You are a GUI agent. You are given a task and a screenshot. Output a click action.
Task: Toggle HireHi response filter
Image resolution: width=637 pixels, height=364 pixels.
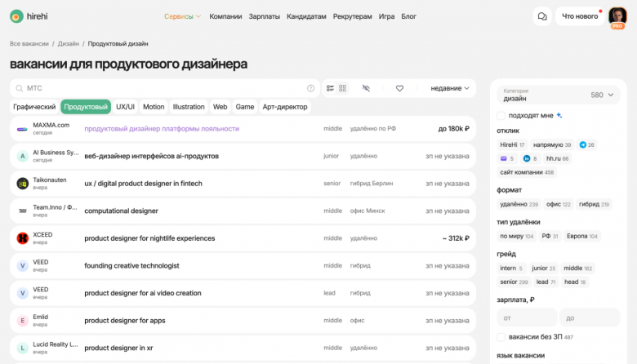[x=512, y=145]
